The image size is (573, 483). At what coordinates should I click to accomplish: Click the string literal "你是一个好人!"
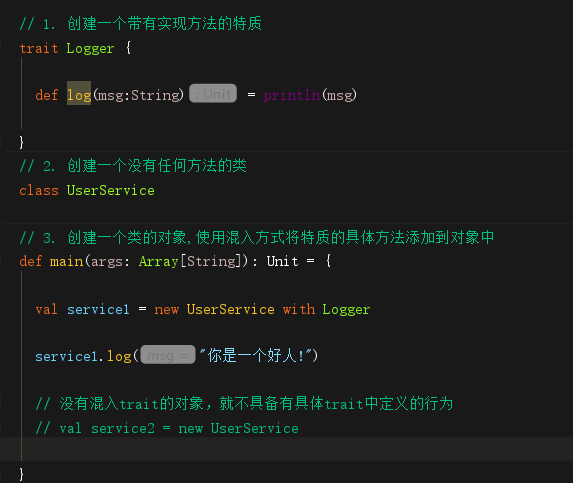pyautogui.click(x=256, y=355)
